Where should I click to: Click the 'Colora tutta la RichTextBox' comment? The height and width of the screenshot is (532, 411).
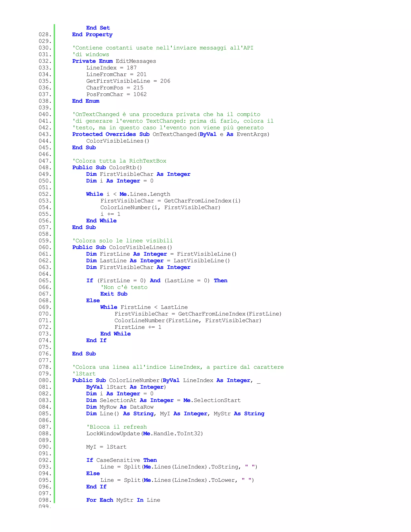coord(119,161)
